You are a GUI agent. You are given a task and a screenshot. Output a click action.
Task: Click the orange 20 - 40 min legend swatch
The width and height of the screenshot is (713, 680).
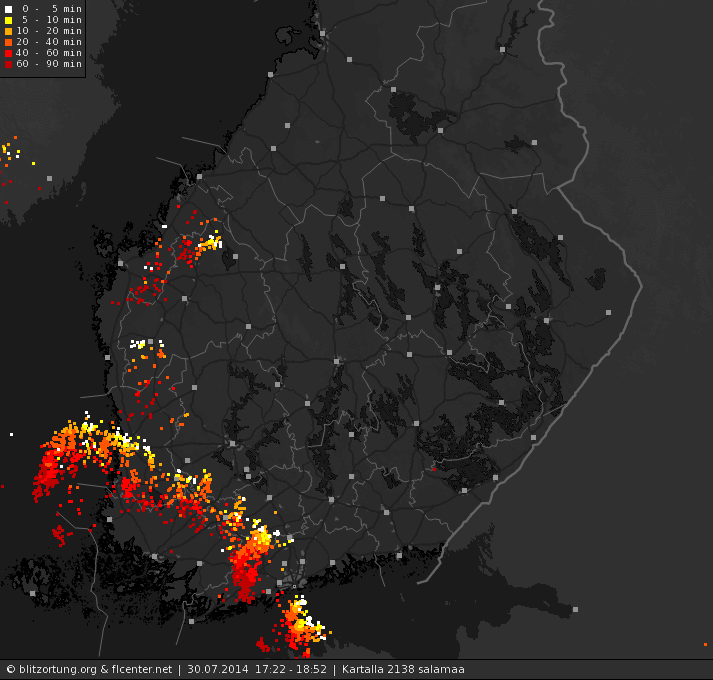(x=8, y=42)
